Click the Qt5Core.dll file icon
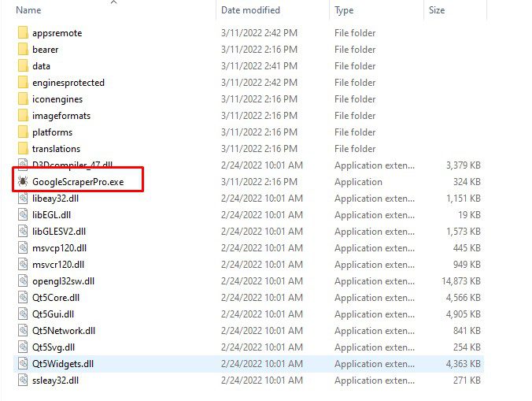Screen dimensions: 532x401 point(23,298)
